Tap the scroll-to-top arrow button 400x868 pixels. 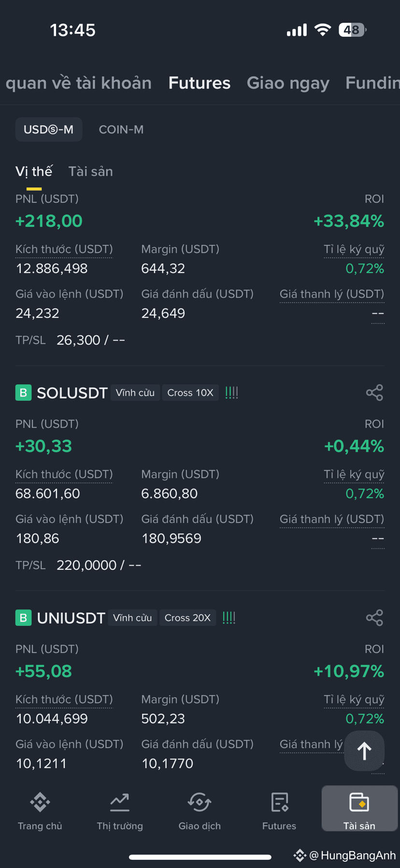pos(364,751)
